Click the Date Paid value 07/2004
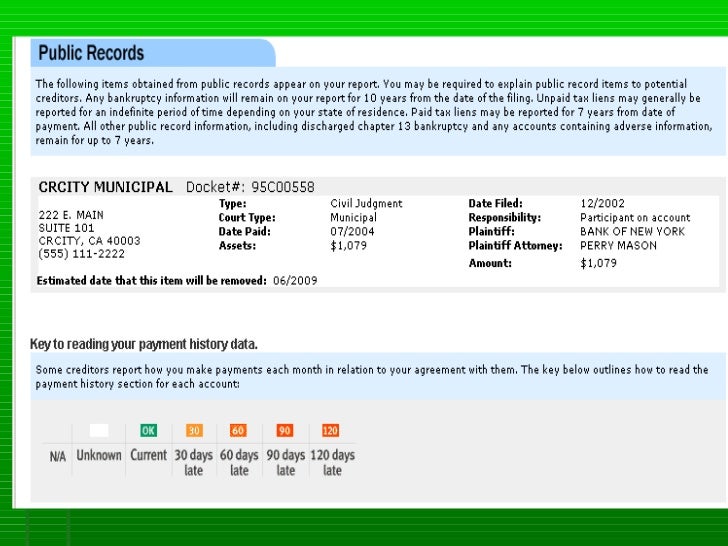 click(x=352, y=231)
